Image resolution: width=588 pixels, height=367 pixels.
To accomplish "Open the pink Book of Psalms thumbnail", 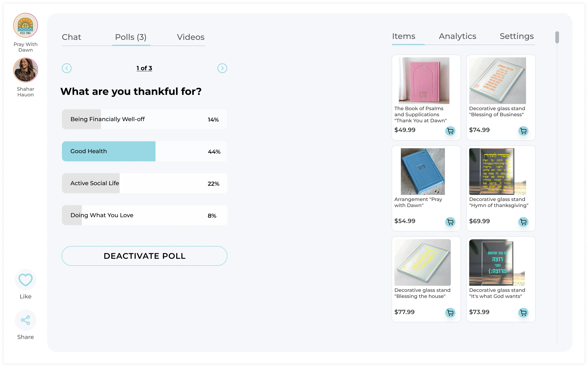I will tap(424, 81).
